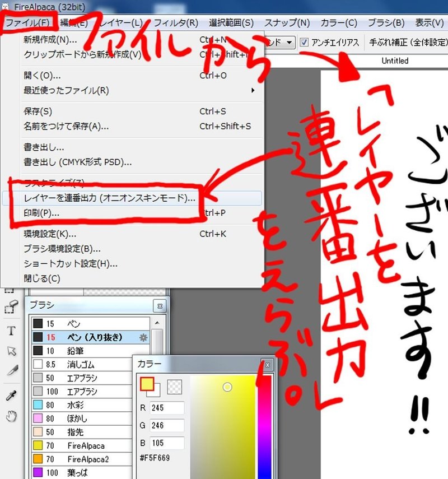Select the ペン (入り抜き) brush
The height and width of the screenshot is (479, 448).
point(91,337)
